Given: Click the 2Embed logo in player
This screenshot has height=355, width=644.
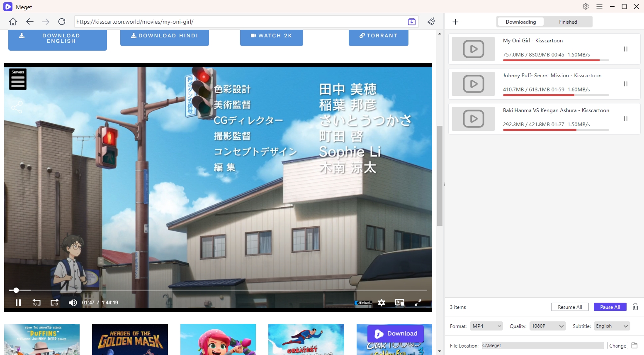Looking at the screenshot, I should pyautogui.click(x=363, y=303).
